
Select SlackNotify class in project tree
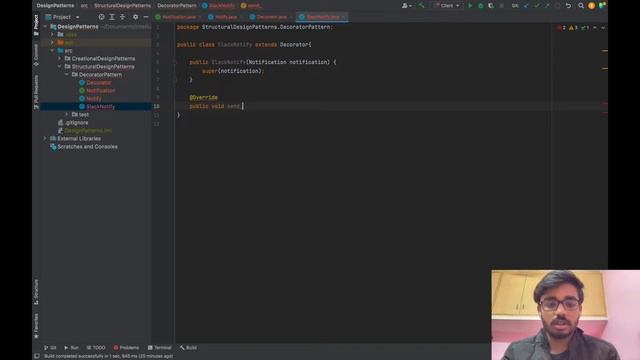point(100,107)
